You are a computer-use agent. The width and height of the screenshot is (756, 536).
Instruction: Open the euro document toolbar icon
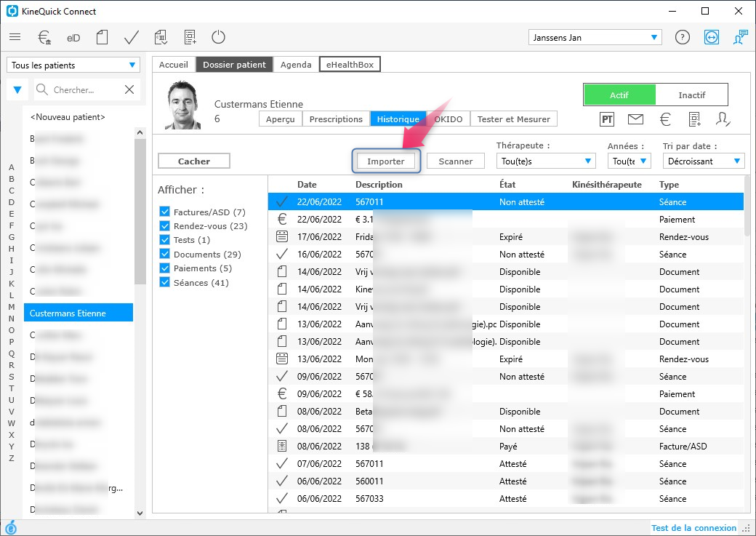click(x=161, y=37)
